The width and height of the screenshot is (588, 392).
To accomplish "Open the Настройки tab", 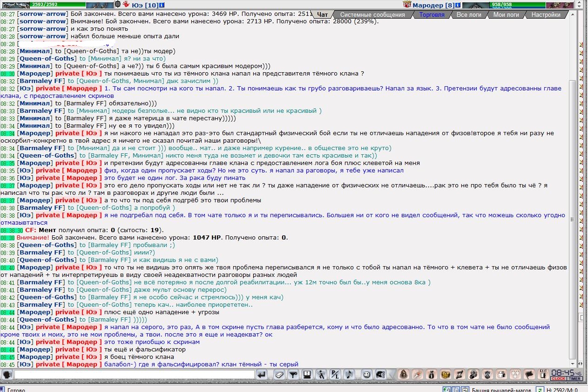I will (546, 14).
